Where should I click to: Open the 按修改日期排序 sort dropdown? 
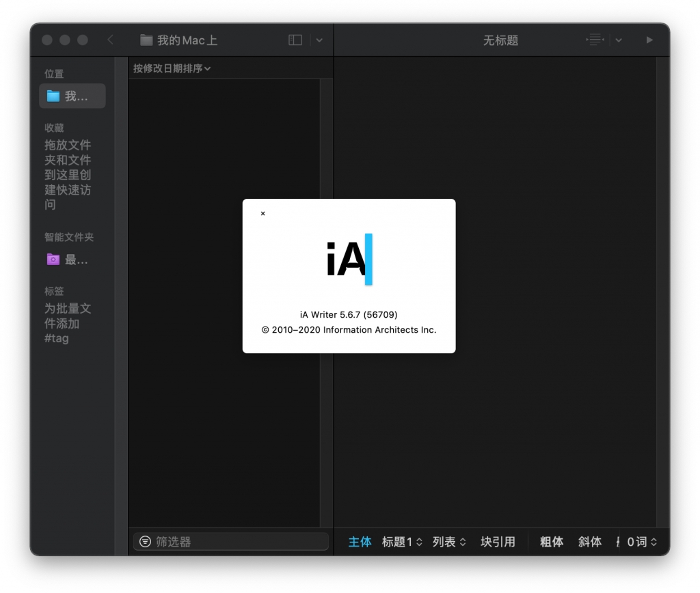coord(172,68)
